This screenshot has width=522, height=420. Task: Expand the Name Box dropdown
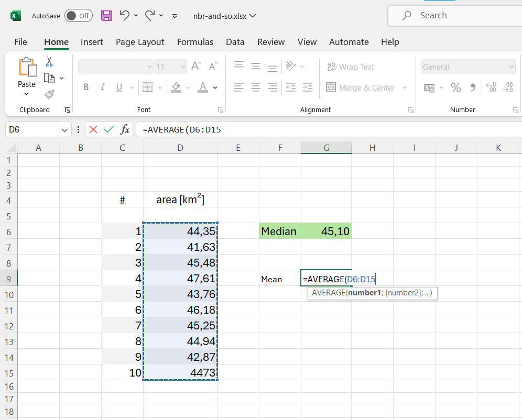pyautogui.click(x=65, y=129)
